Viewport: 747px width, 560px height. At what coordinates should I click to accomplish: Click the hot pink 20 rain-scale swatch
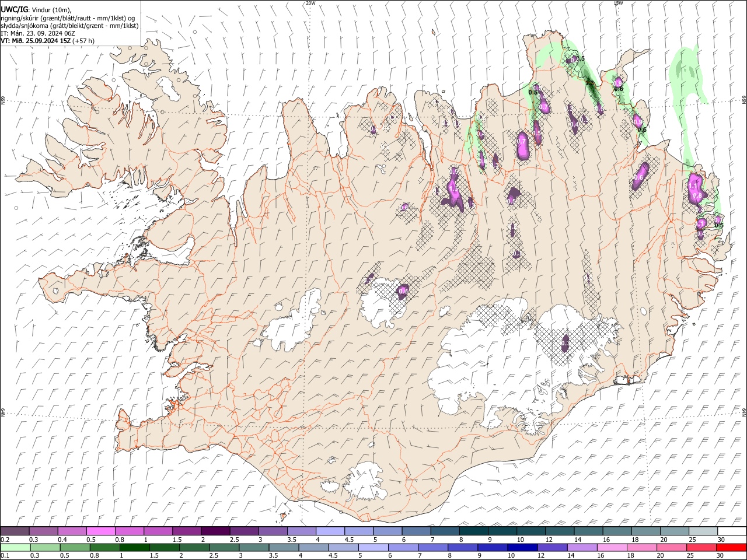click(671, 547)
